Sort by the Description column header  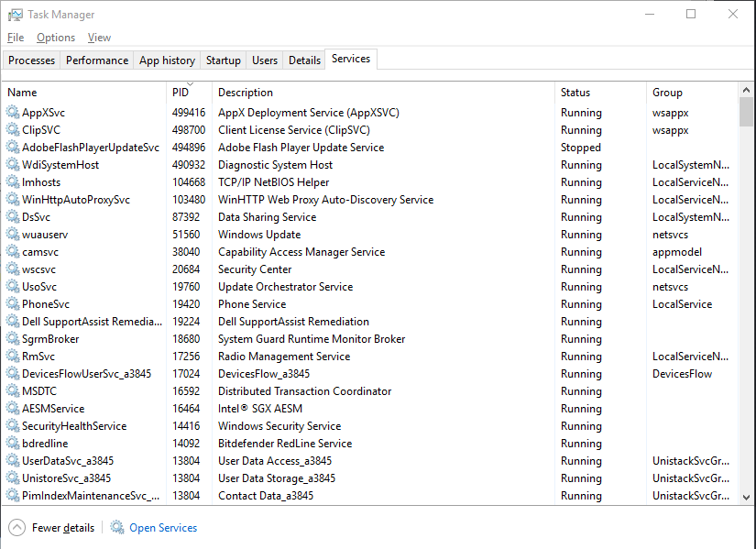(x=383, y=93)
